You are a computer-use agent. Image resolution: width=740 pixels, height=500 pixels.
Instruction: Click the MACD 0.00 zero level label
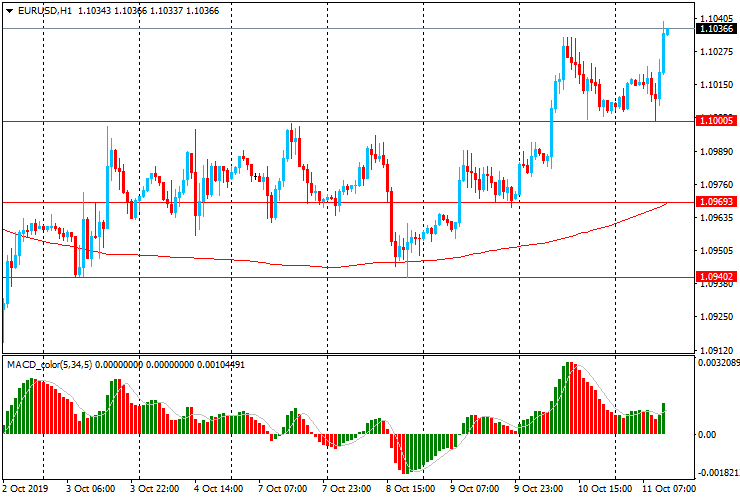pos(708,435)
